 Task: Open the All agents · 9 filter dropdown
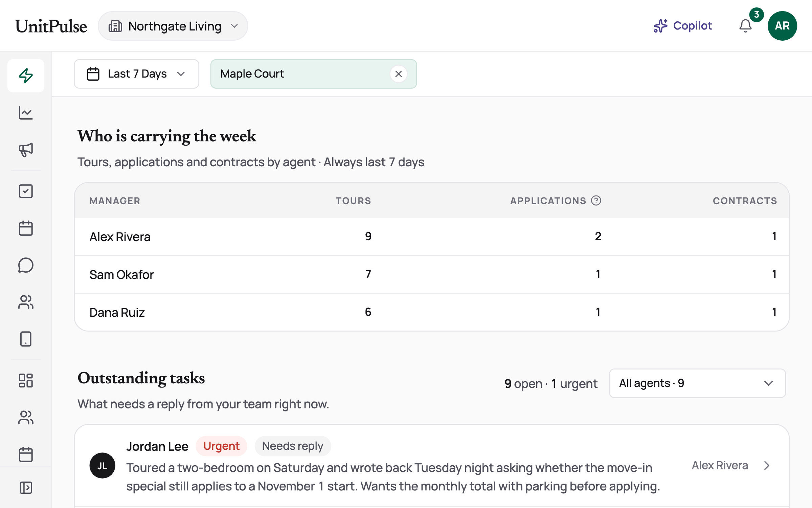(697, 383)
